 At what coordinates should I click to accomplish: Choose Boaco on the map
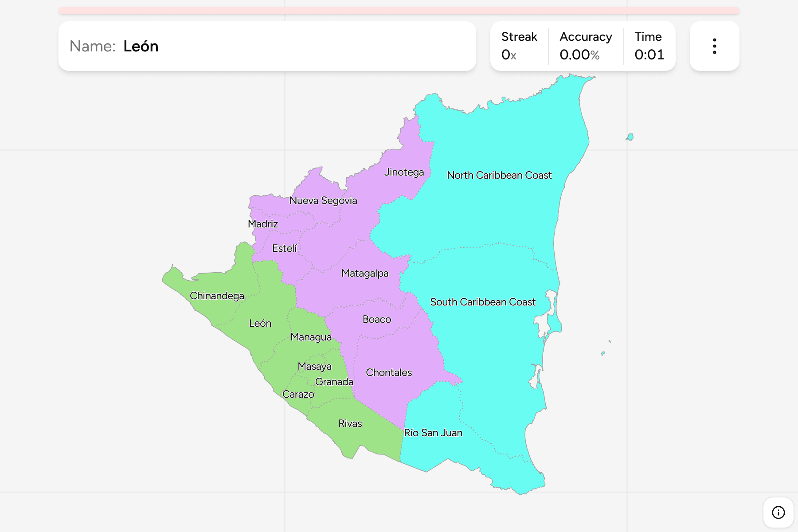(x=377, y=319)
